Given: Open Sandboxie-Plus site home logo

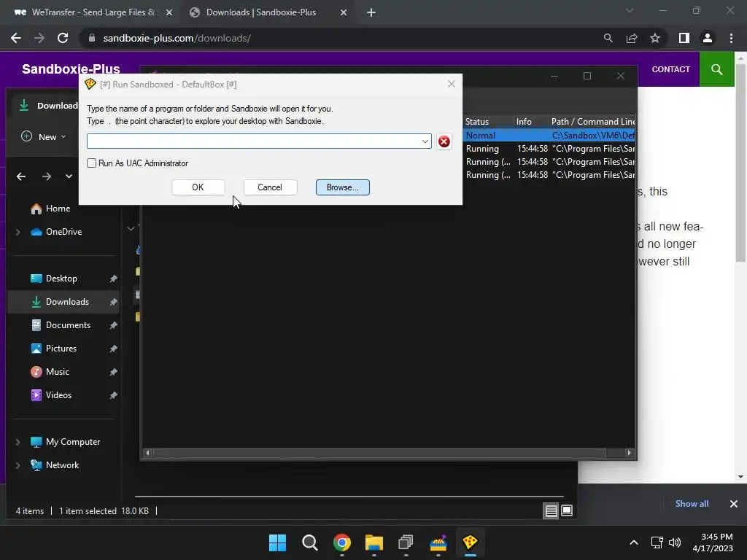Looking at the screenshot, I should [71, 69].
